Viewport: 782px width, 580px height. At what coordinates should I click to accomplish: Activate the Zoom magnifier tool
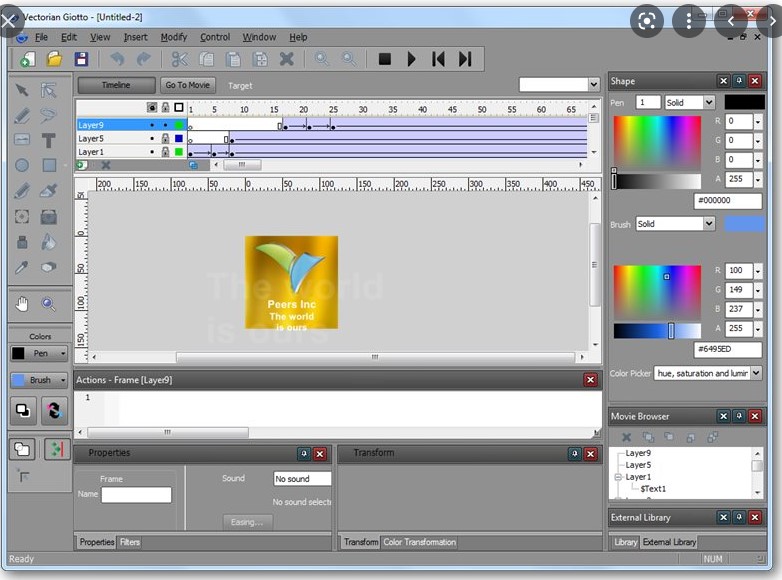pos(48,304)
